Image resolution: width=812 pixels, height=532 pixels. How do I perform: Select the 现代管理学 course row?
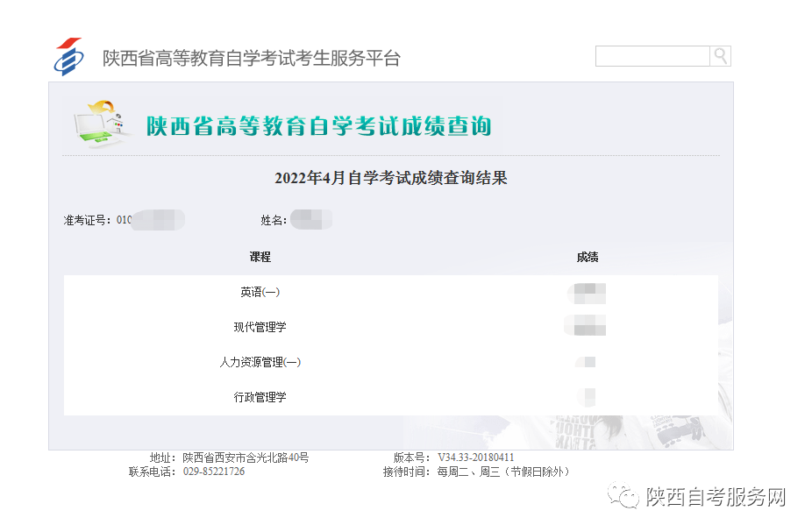pos(391,327)
